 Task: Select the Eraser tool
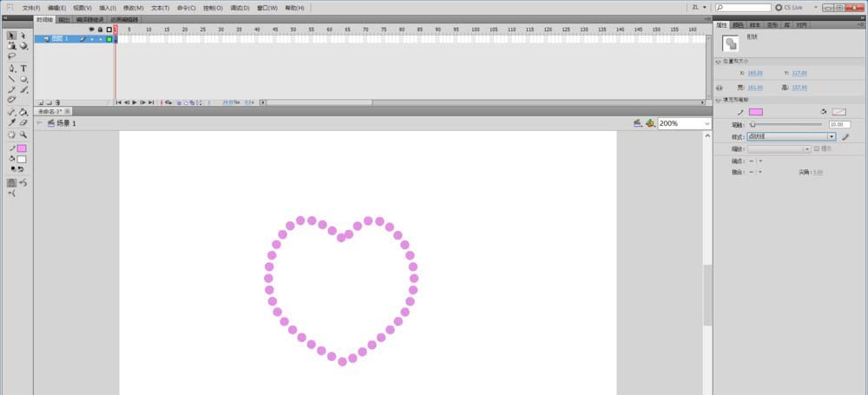coord(23,123)
